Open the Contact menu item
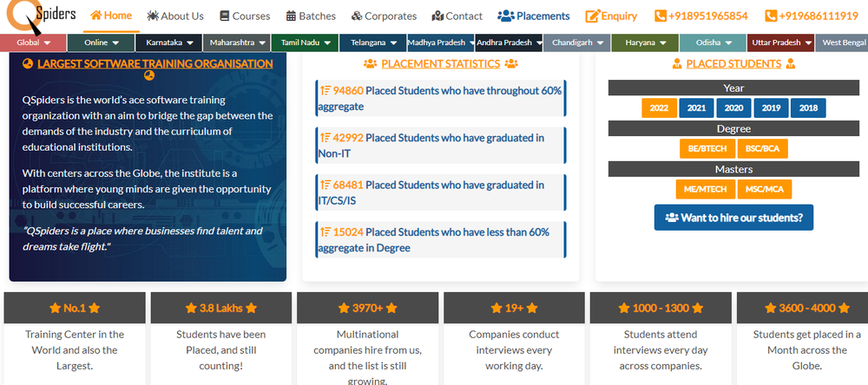Viewport: 868px width, 385px height. pos(457,16)
